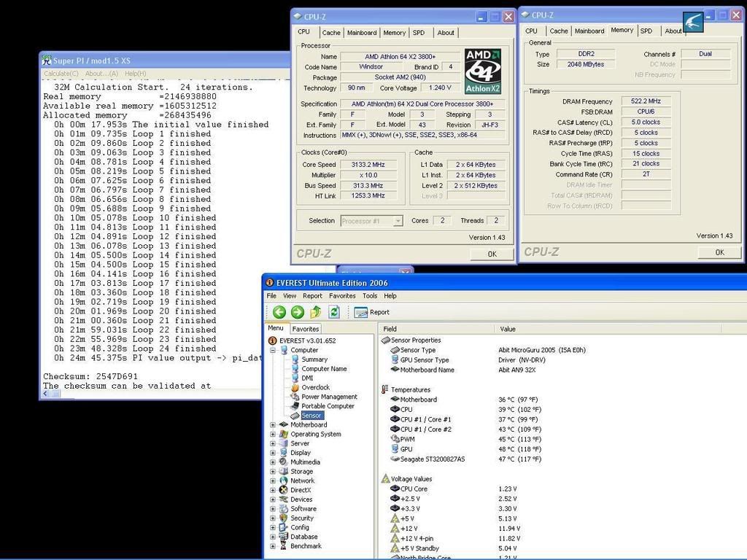Open the Summary page in EVEREST tree
This screenshot has width=747, height=560.
click(314, 359)
